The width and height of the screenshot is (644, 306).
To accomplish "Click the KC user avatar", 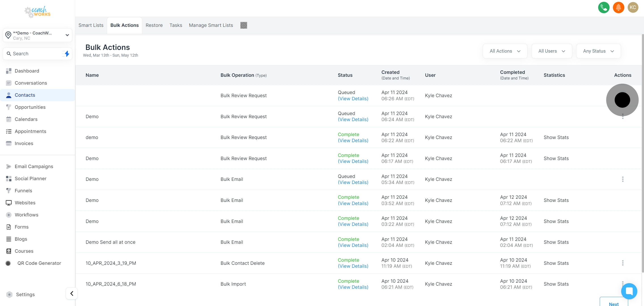I will click(x=633, y=7).
